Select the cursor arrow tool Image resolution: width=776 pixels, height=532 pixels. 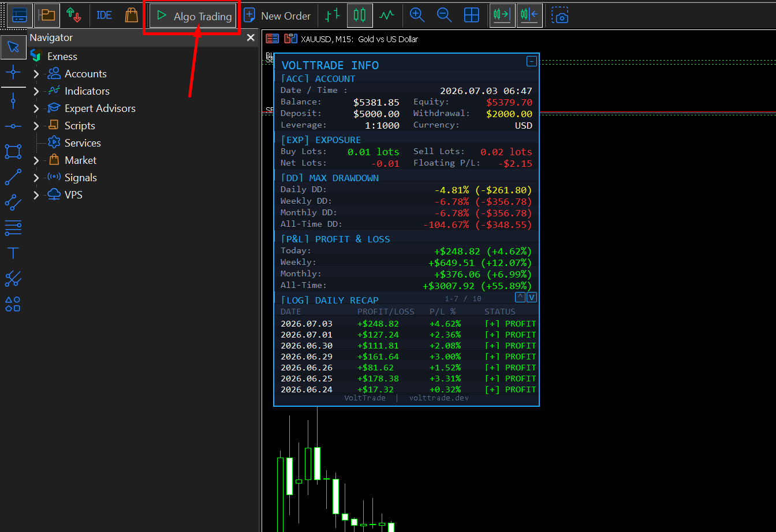(x=13, y=47)
